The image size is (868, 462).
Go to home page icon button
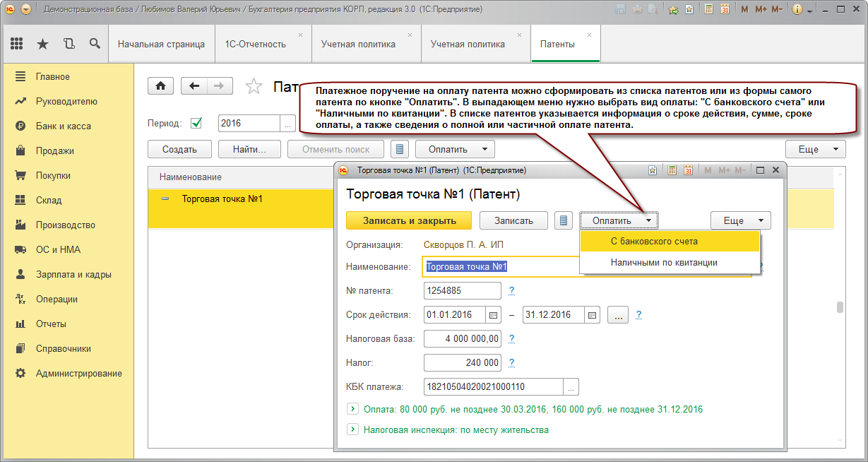(161, 85)
